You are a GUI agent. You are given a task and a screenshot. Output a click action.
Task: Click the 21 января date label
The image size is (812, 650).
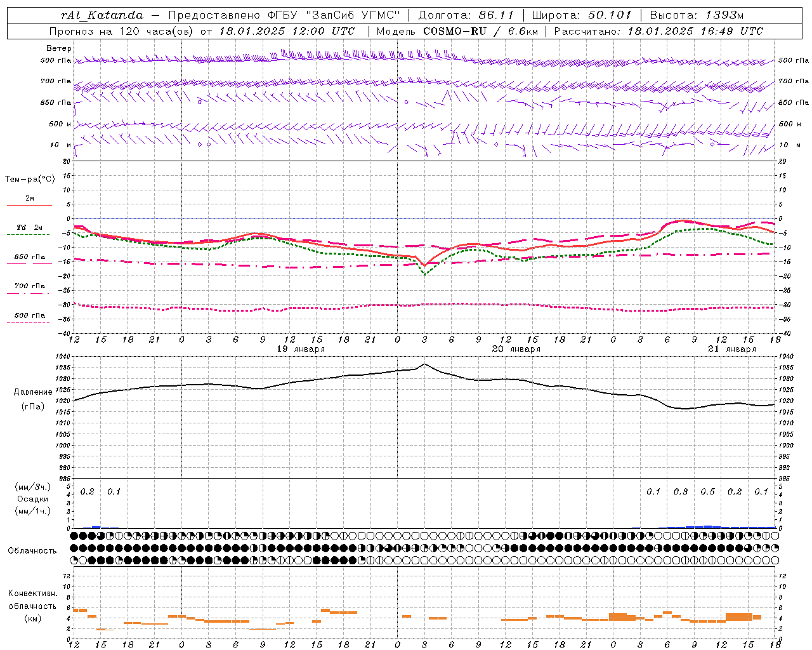coord(732,349)
